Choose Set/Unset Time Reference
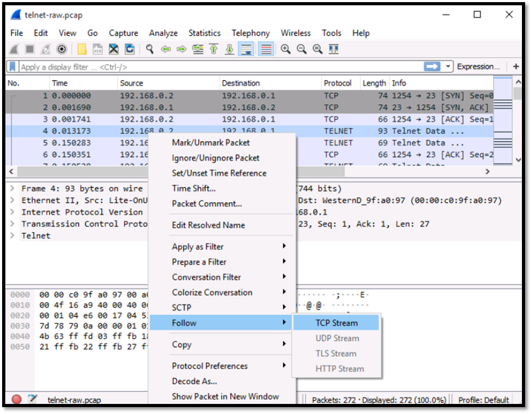The height and width of the screenshot is (414, 532). point(219,173)
